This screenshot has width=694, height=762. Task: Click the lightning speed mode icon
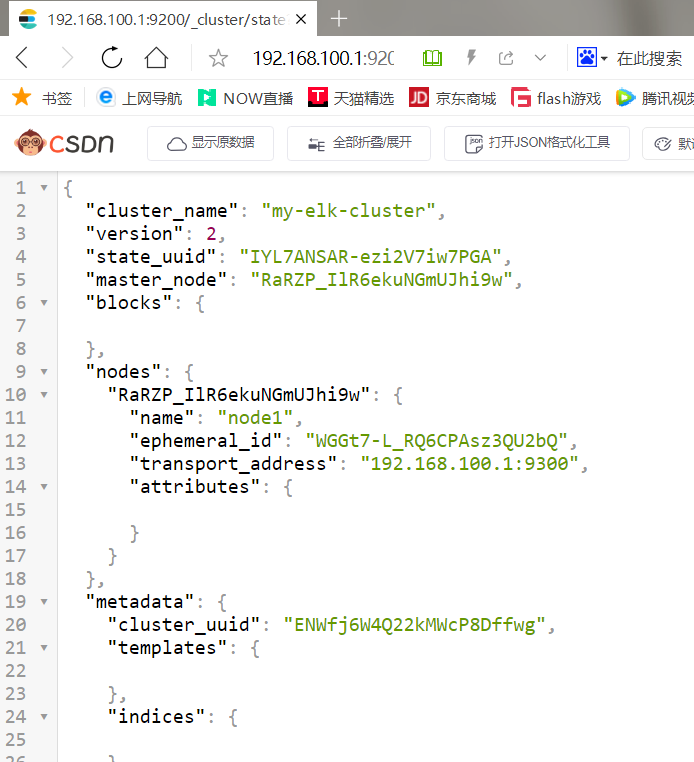(x=471, y=58)
